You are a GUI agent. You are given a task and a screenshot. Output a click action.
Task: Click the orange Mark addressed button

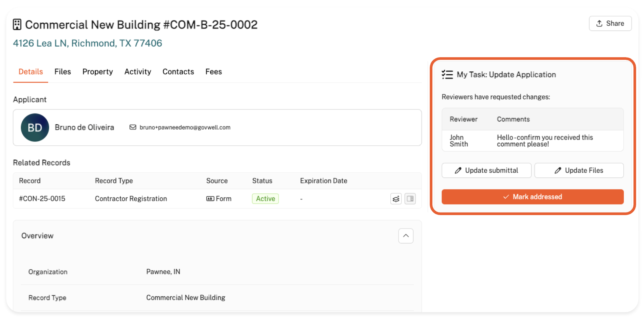(x=532, y=197)
